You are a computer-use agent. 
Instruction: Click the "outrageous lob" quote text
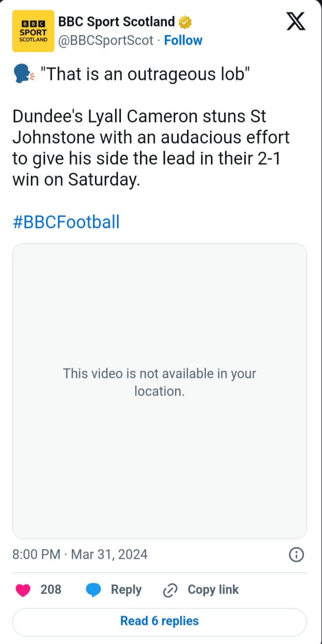pyautogui.click(x=145, y=74)
